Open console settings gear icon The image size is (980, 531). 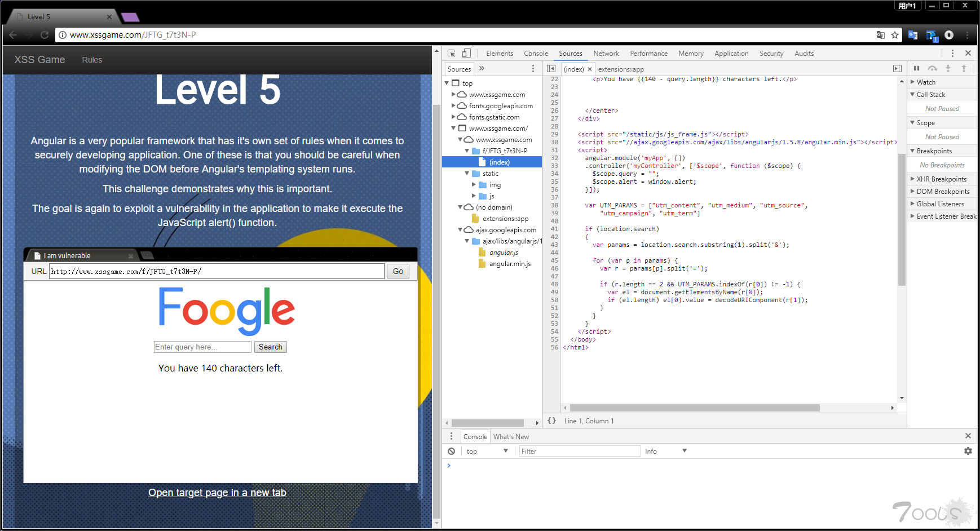(x=968, y=451)
